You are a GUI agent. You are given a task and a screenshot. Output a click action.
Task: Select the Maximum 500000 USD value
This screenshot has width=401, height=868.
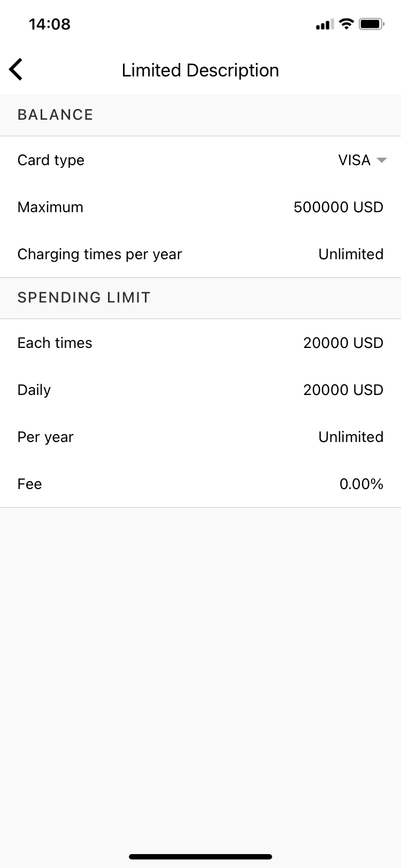tap(338, 207)
